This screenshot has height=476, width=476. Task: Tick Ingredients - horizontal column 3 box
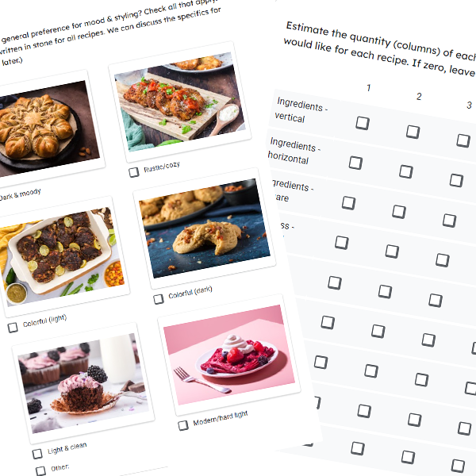[456, 180]
